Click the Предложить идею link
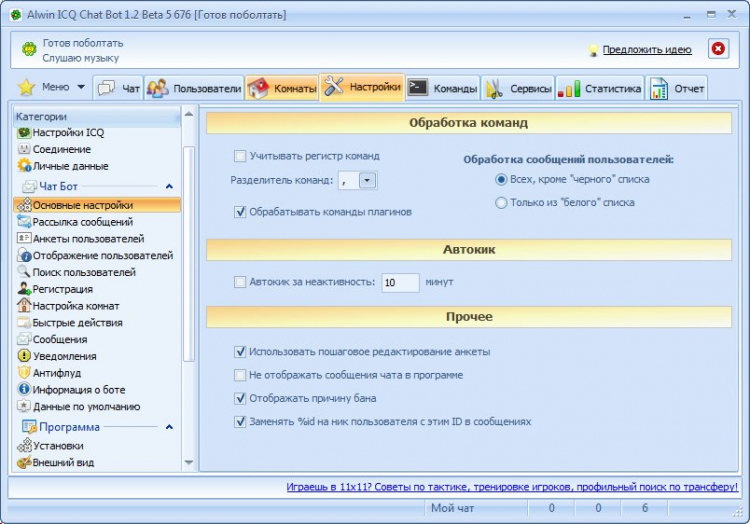 click(x=647, y=50)
